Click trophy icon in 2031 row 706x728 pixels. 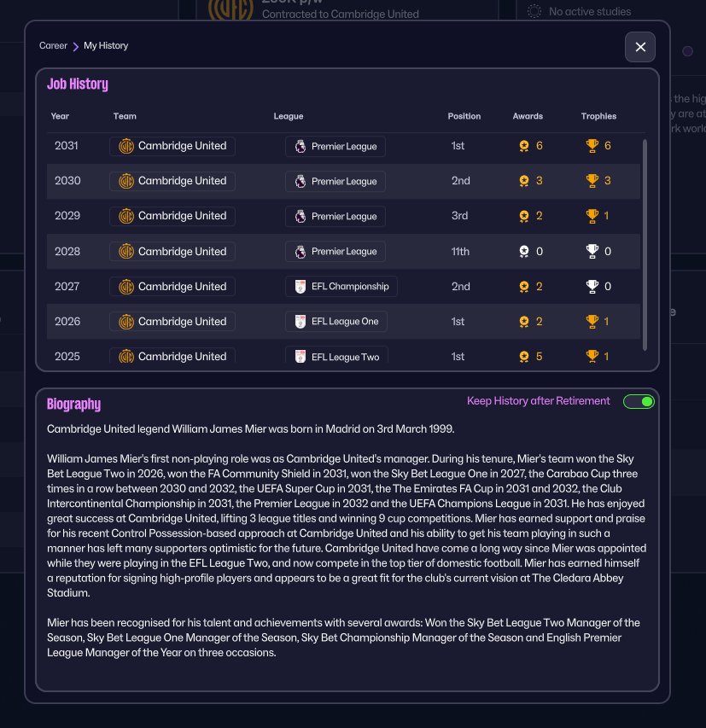tap(592, 146)
